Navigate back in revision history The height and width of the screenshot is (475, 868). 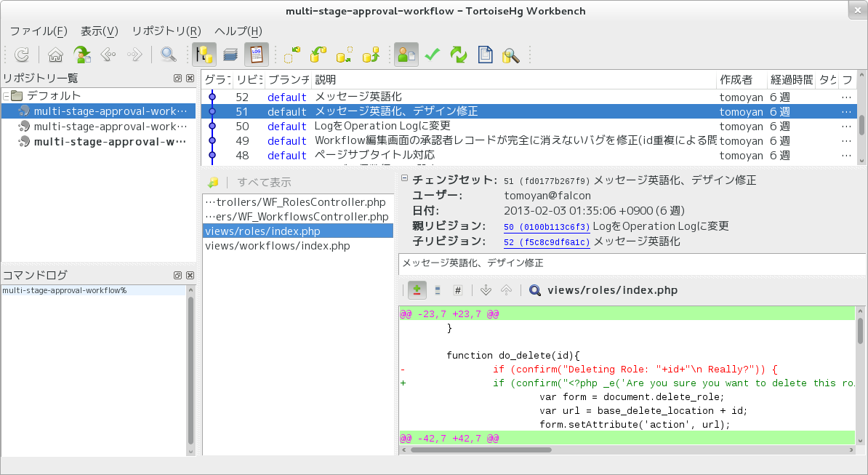108,55
